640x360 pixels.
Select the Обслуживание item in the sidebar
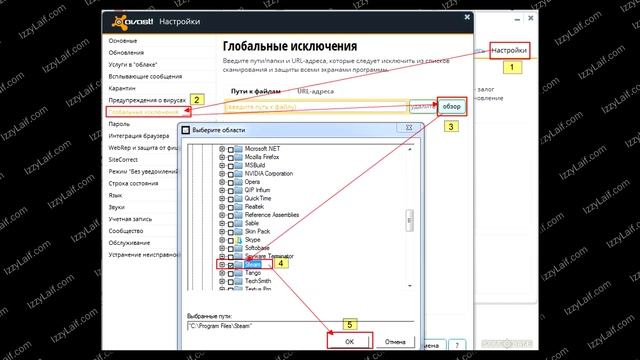pyautogui.click(x=129, y=243)
